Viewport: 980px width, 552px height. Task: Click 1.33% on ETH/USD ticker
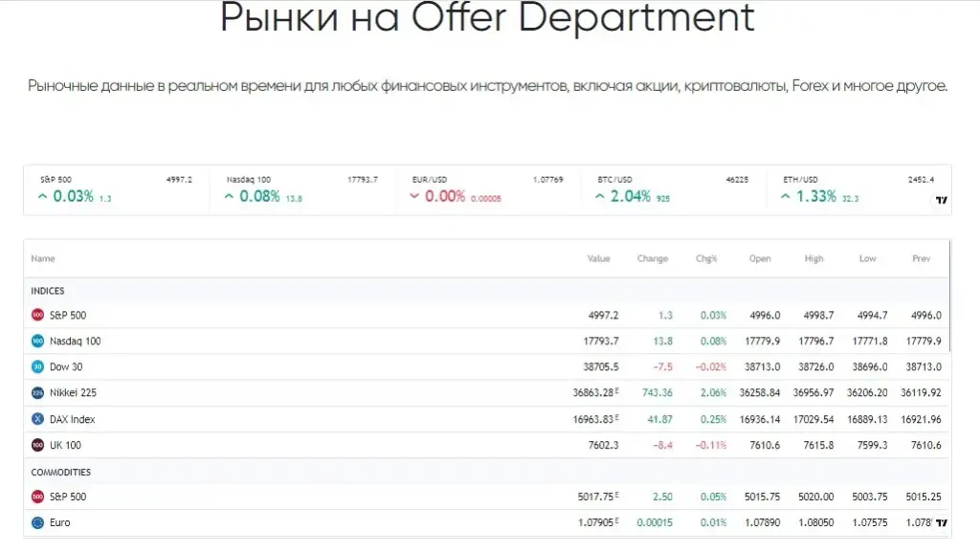815,196
